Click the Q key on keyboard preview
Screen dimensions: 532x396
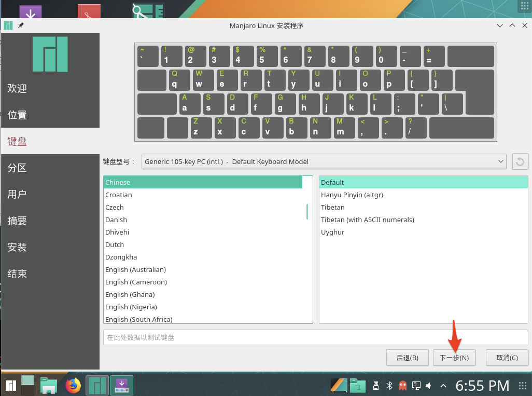click(179, 80)
